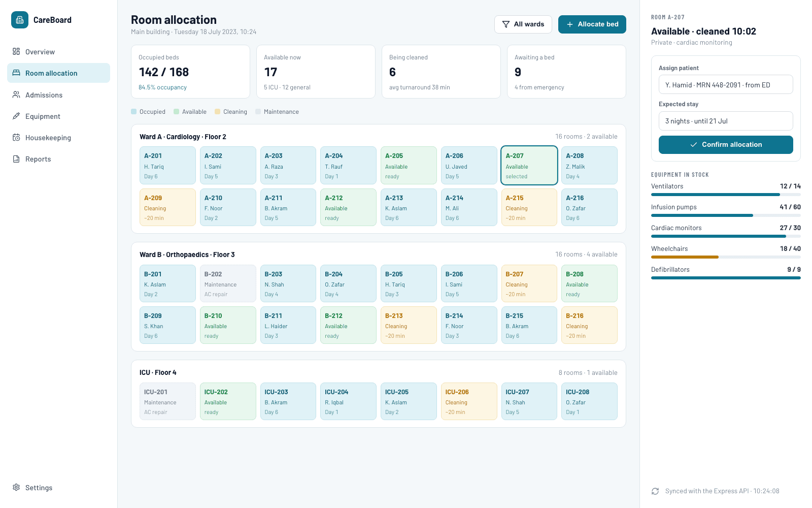Select available room A-205

409,165
